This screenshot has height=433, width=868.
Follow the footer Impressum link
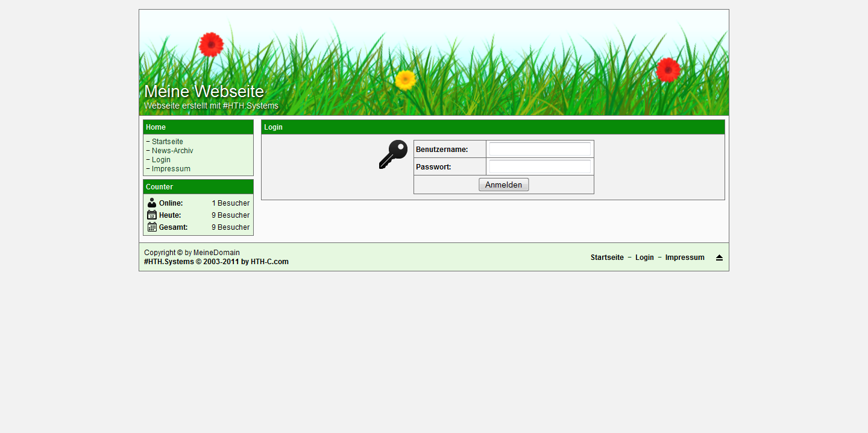[685, 258]
